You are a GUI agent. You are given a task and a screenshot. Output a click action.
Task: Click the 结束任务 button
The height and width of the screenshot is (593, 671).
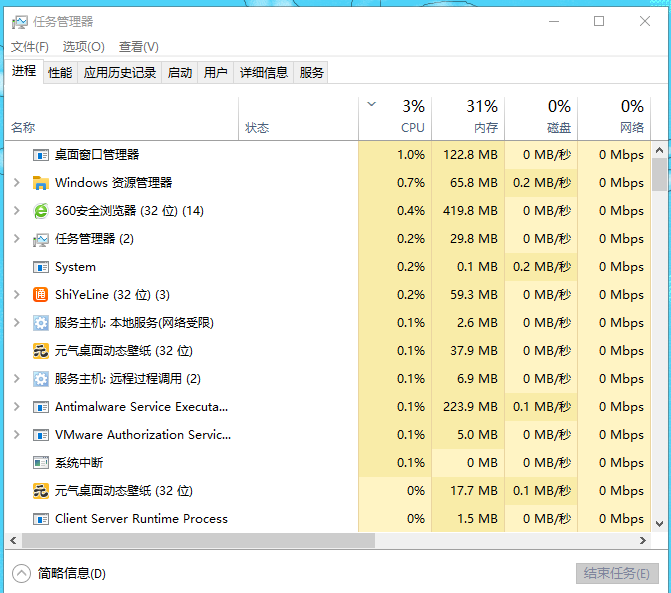click(617, 573)
